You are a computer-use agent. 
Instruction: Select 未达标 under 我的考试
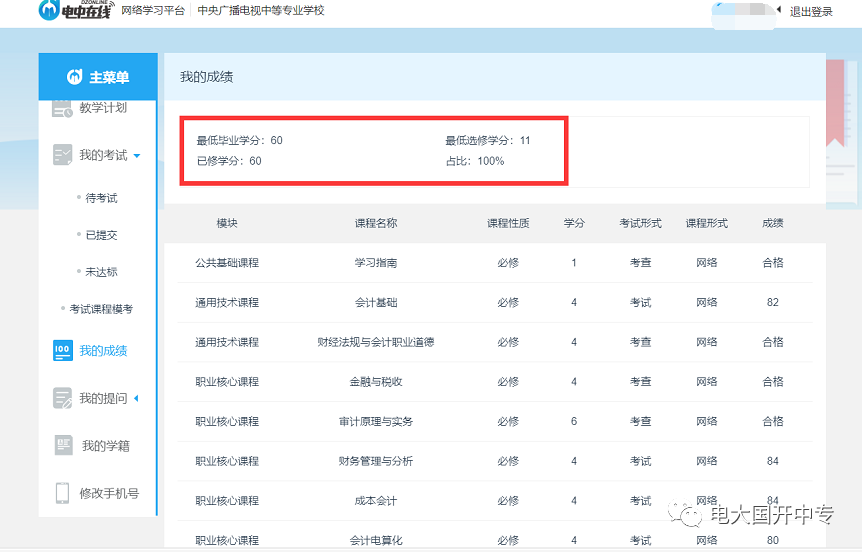(100, 272)
